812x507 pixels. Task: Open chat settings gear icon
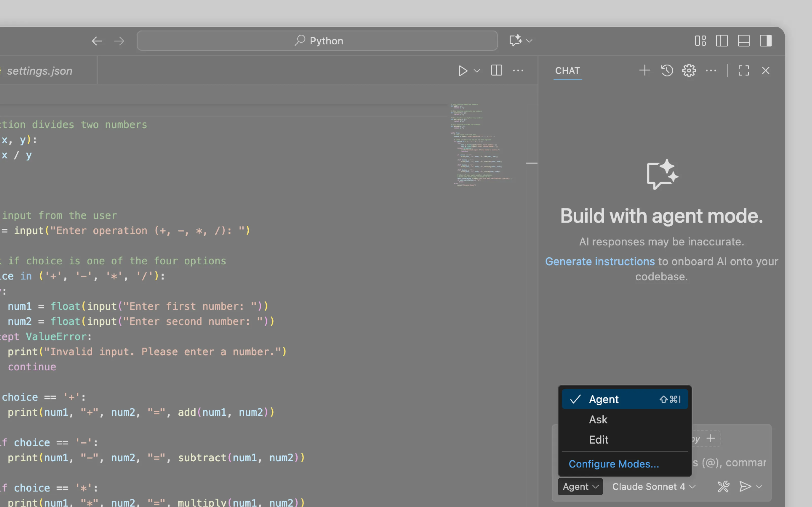pos(689,70)
